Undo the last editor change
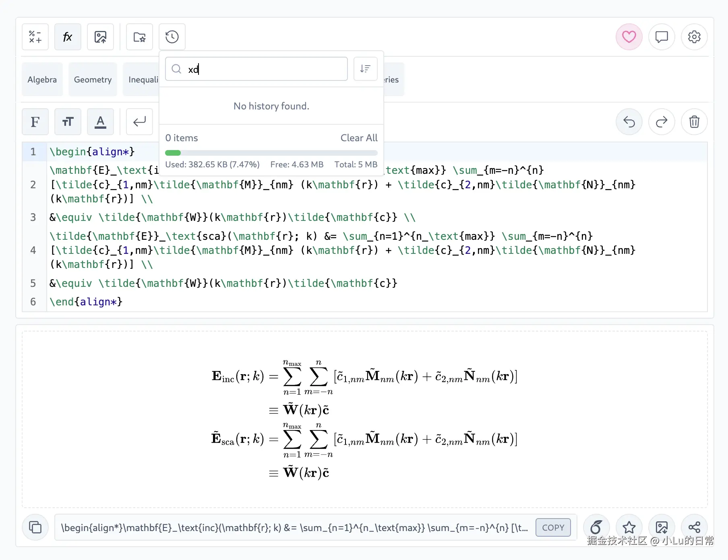The image size is (728, 560). 629,121
